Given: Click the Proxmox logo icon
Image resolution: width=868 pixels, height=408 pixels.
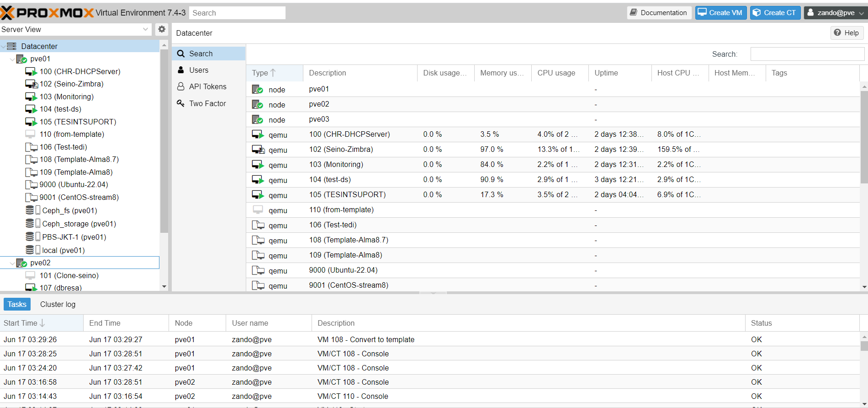Looking at the screenshot, I should click(7, 13).
